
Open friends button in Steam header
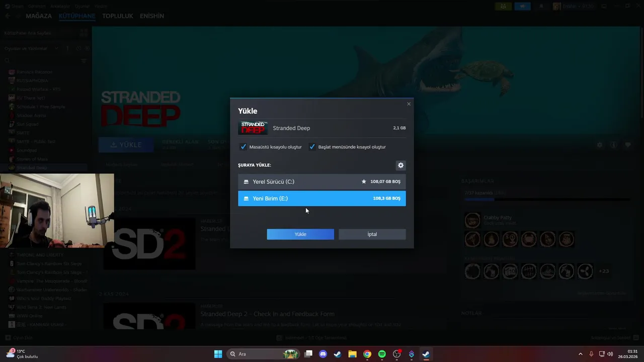coord(503,7)
